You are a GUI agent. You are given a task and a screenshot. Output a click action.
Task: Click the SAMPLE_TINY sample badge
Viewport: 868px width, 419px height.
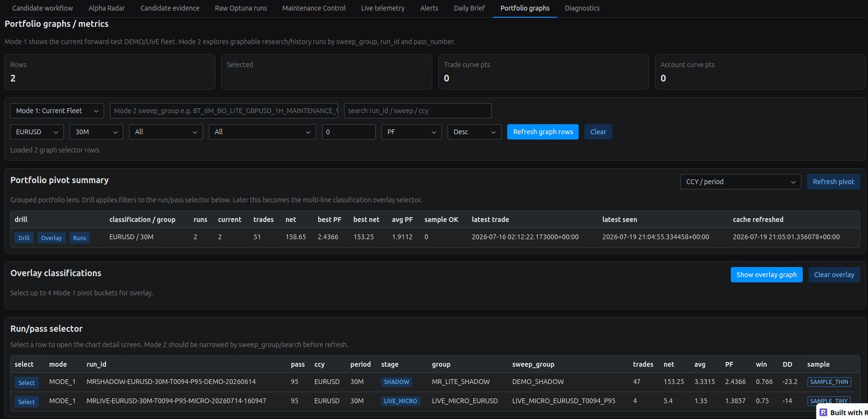pos(829,401)
